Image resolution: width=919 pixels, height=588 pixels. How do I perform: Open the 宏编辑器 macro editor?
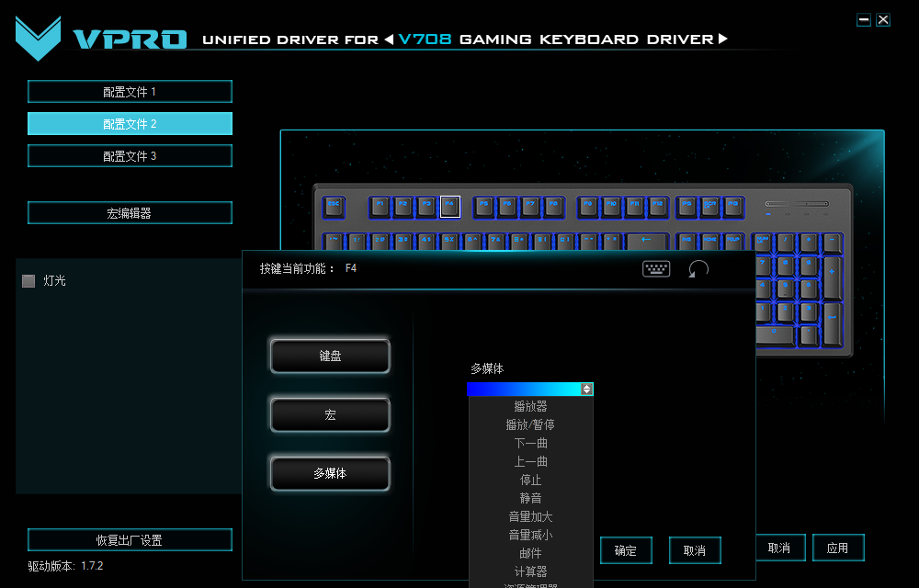(x=130, y=212)
